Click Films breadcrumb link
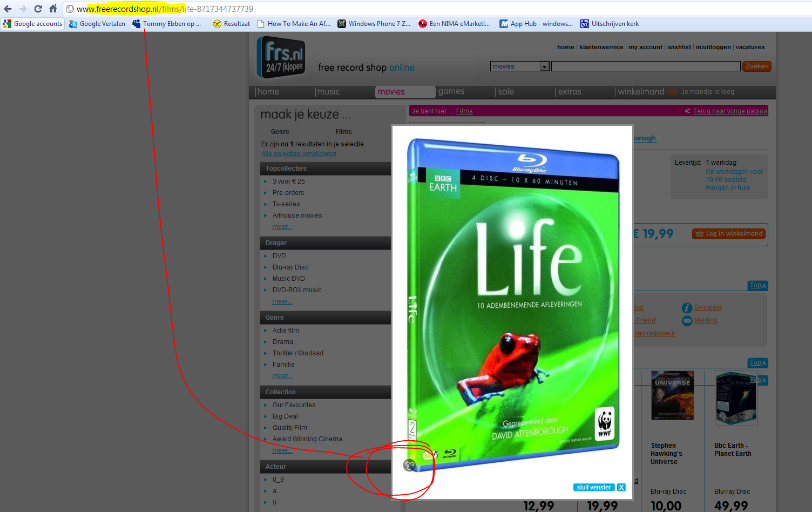812x512 pixels. coord(464,111)
